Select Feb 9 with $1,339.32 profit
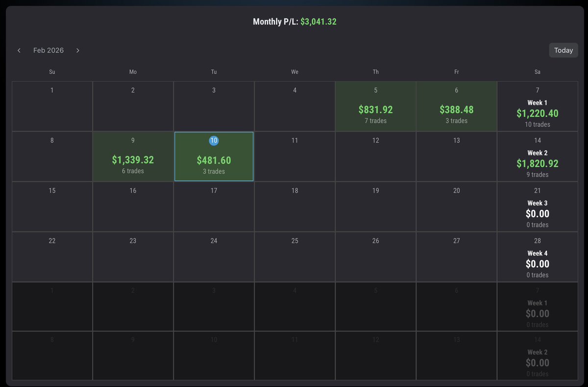The width and height of the screenshot is (588, 387). (x=133, y=156)
